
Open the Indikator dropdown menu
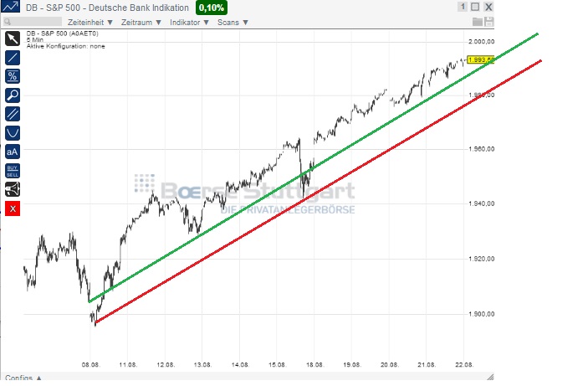tap(189, 23)
